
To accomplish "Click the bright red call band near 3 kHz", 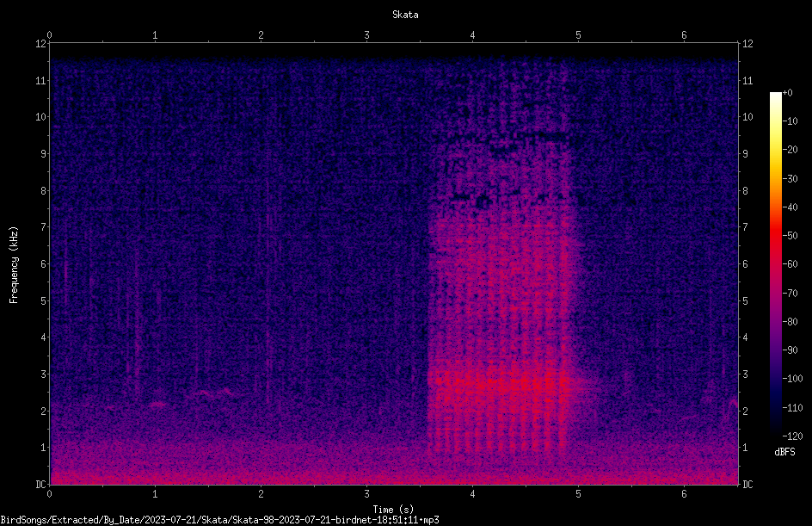I will [500, 385].
